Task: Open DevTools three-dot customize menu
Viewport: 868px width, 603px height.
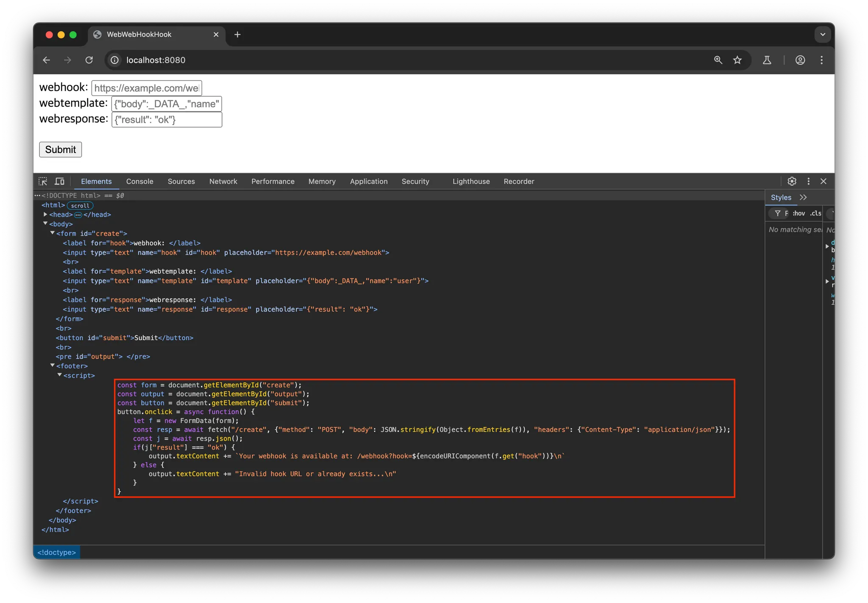Action: click(808, 181)
